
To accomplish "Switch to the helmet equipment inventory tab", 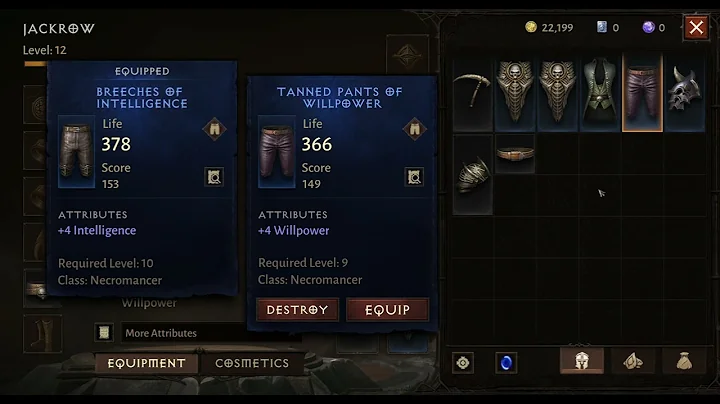I will (582, 360).
